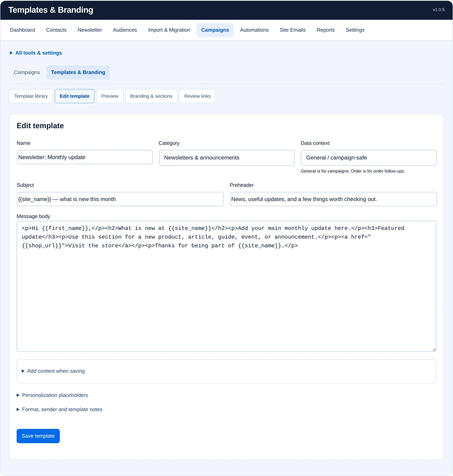453x476 pixels.
Task: Click the v1.0.5 version label
Action: pos(439,10)
